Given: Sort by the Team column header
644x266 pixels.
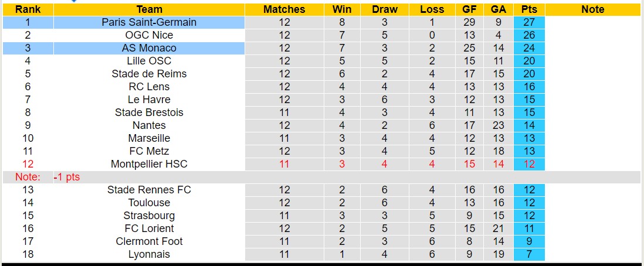Looking at the screenshot, I should pyautogui.click(x=149, y=9).
